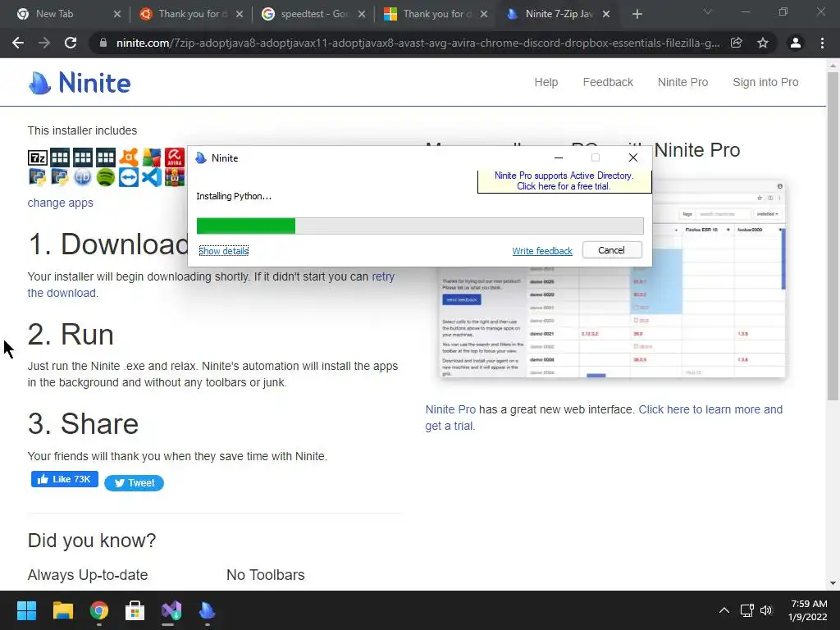
Task: Open File Explorer from the taskbar
Action: (62, 610)
